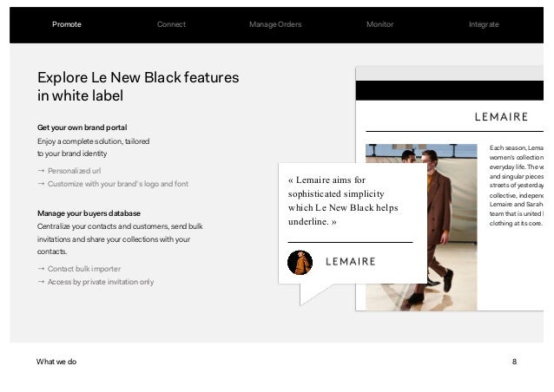This screenshot has width=554, height=392.
Task: Click the LEMAIRE heading in the brand portal preview
Action: (501, 117)
